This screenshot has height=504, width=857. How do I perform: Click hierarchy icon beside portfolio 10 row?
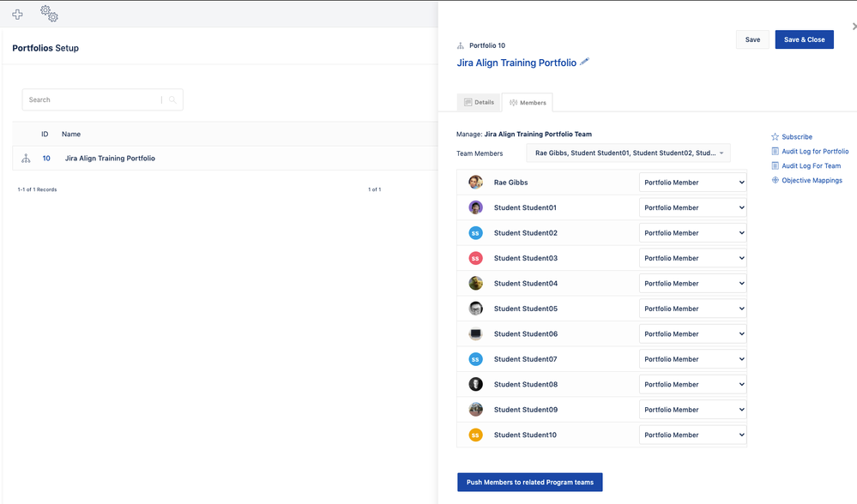(x=26, y=159)
